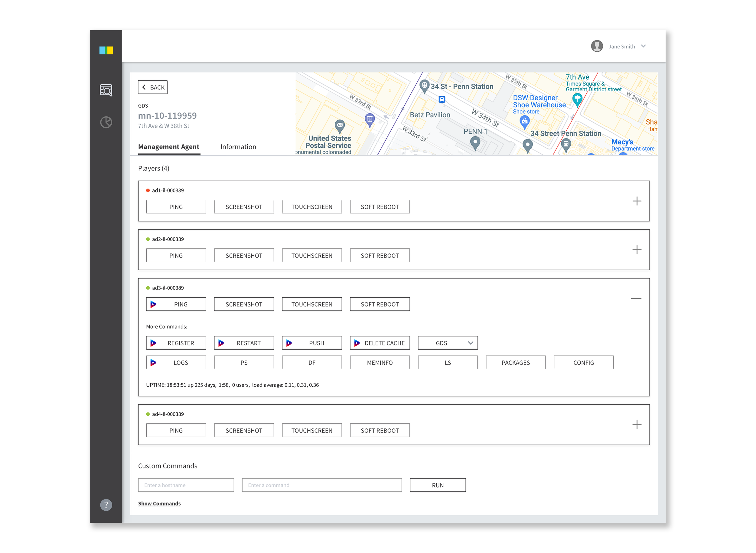Click the play icon on the ad3 PING button
This screenshot has width=756, height=553.
[153, 304]
